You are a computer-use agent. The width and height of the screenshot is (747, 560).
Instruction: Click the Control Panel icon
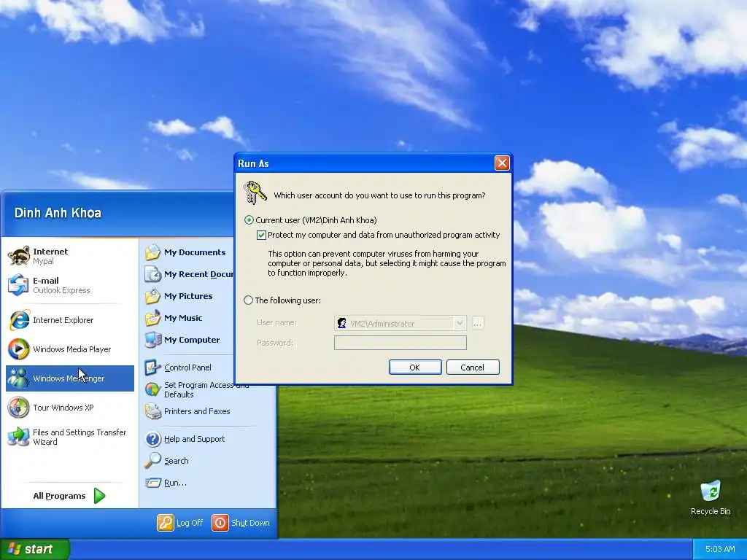pyautogui.click(x=153, y=367)
